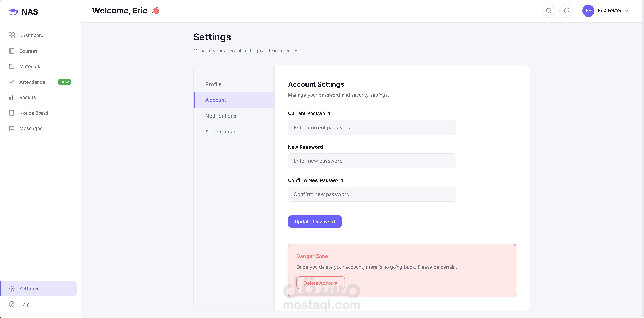Focus the Confirm New Password field

coord(372,194)
